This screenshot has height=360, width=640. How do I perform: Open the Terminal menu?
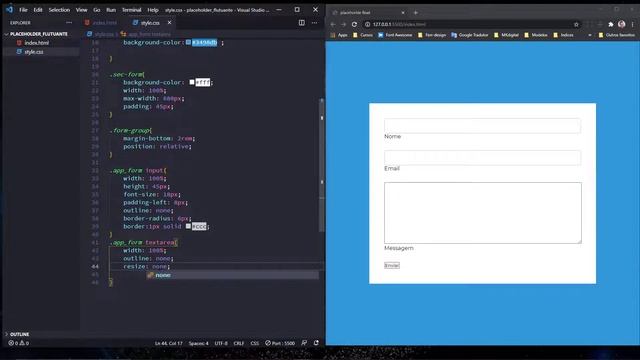click(131, 10)
